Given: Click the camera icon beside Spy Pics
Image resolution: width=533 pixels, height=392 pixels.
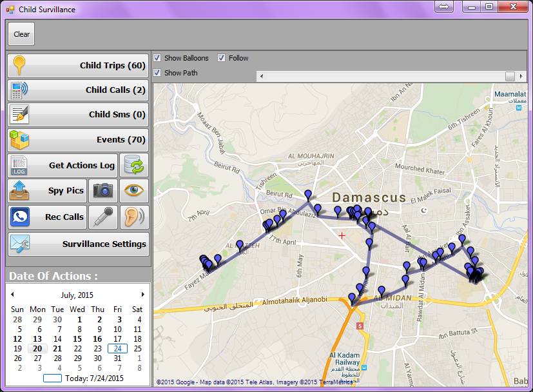Looking at the screenshot, I should point(102,190).
